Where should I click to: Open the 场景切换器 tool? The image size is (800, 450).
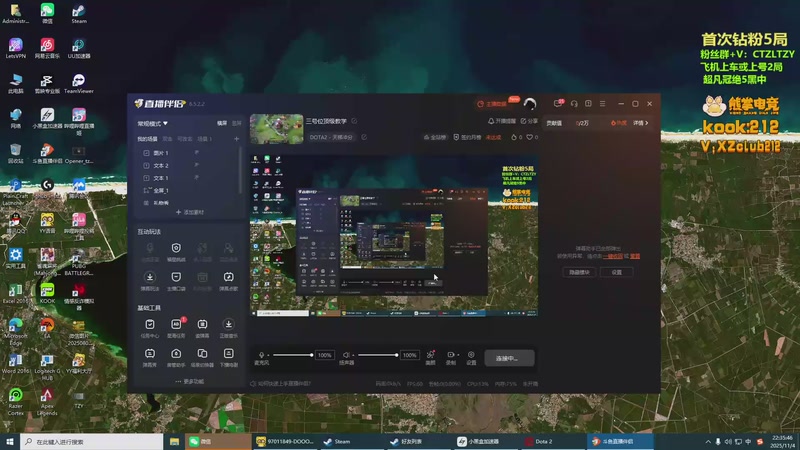202,358
